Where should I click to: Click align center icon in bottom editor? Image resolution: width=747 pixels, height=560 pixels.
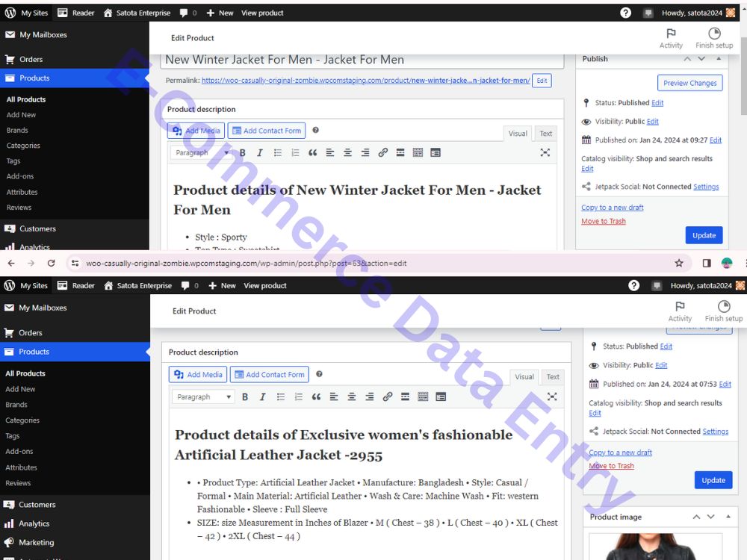coord(352,396)
